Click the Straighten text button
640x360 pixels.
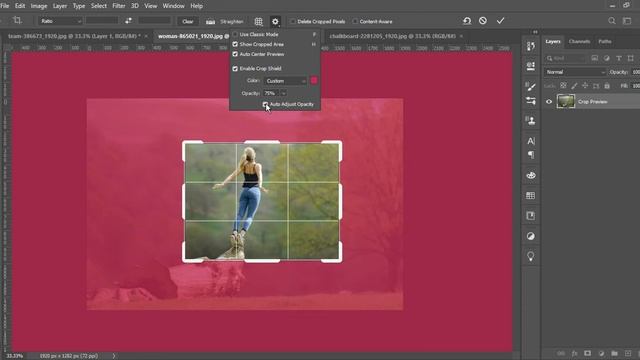[x=231, y=21]
